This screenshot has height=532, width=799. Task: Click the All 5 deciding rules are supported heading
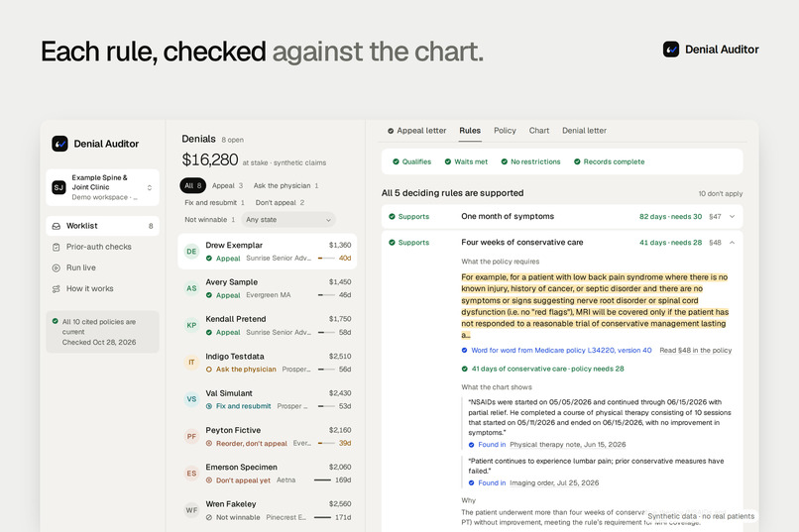point(452,193)
